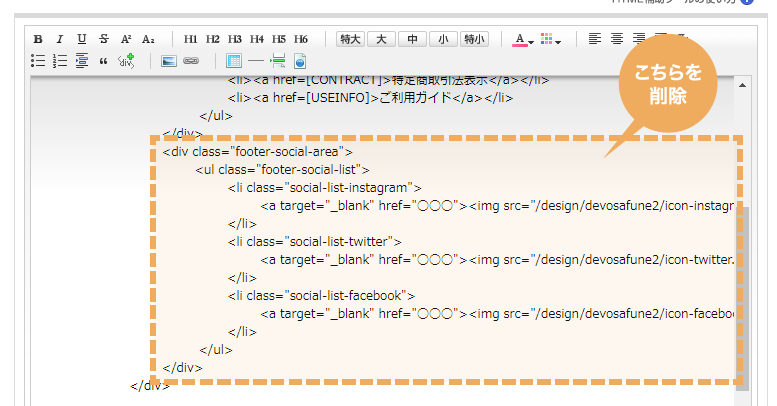Set font size to 特小
Screen dimensions: 777x406
coord(474,39)
